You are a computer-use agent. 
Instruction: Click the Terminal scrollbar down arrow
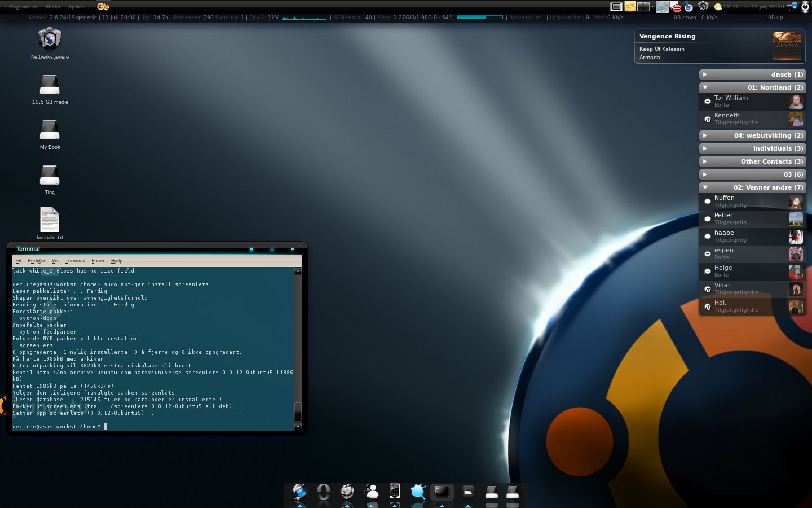coord(298,427)
